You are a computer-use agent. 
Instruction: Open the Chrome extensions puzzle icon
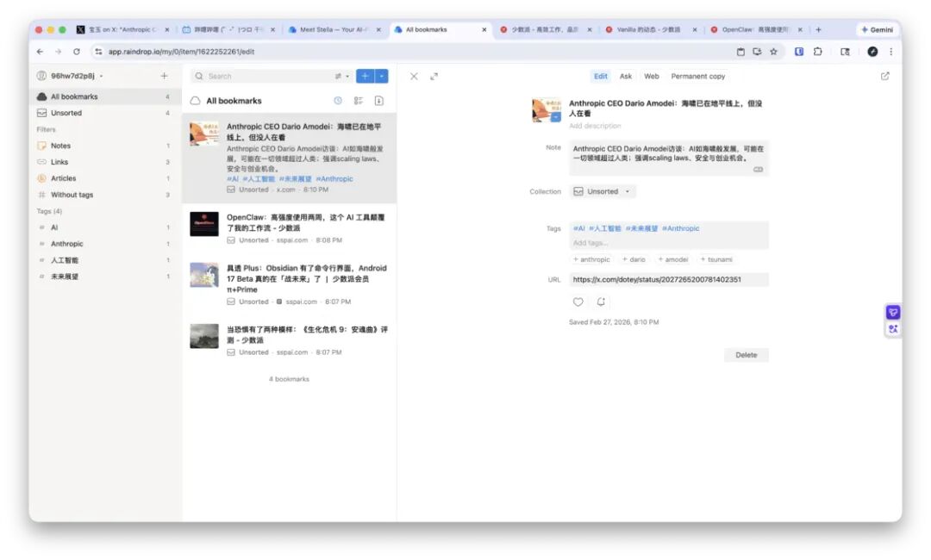[x=817, y=52]
